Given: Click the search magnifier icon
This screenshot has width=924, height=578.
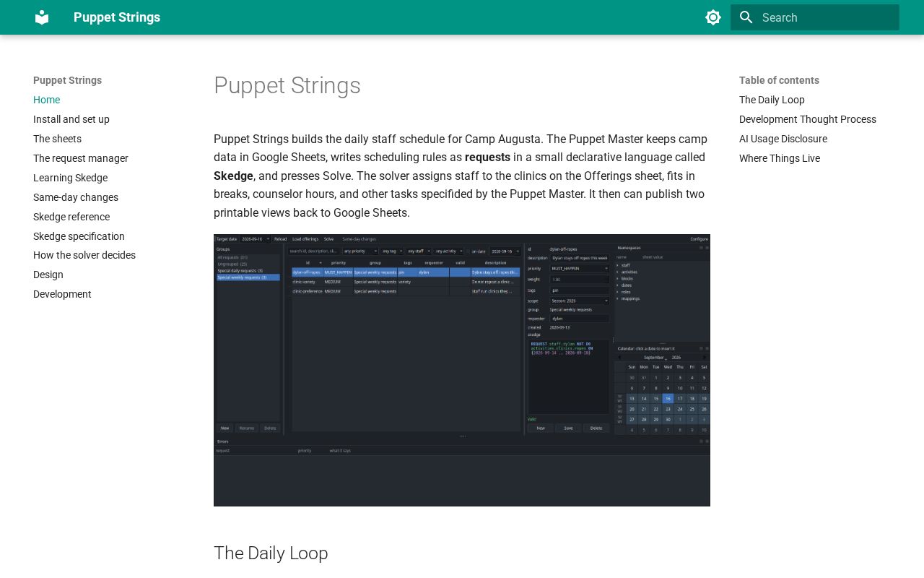Looking at the screenshot, I should (746, 17).
